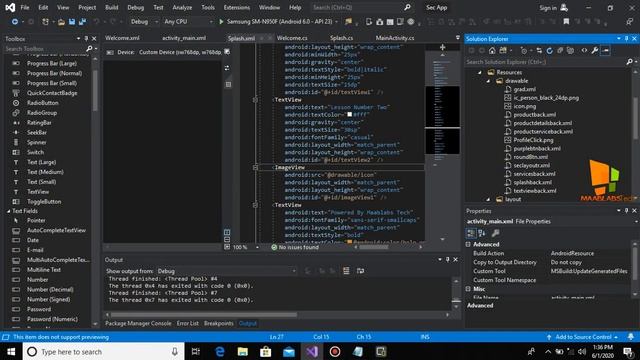640x360 pixels.
Task: Open the Breakpoints tab
Action: (219, 323)
